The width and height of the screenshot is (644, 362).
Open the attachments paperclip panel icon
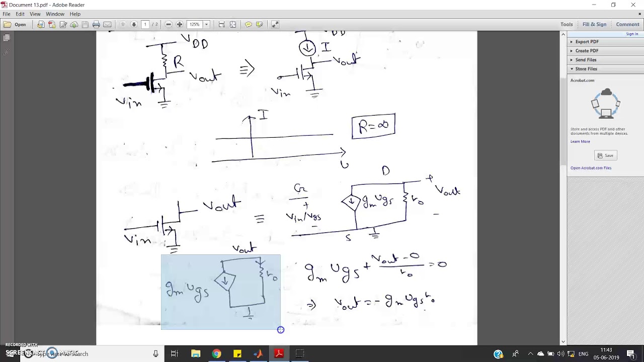pyautogui.click(x=7, y=52)
